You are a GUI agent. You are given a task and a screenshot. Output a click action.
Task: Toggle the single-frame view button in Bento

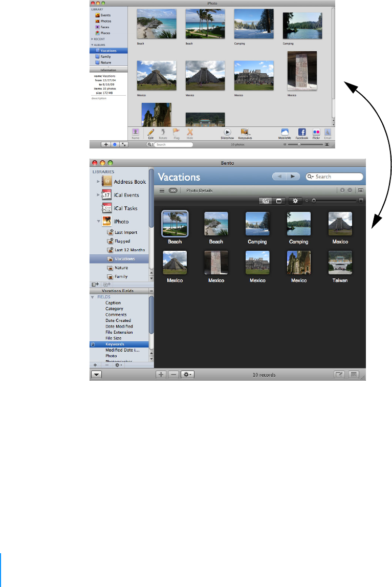tap(279, 201)
